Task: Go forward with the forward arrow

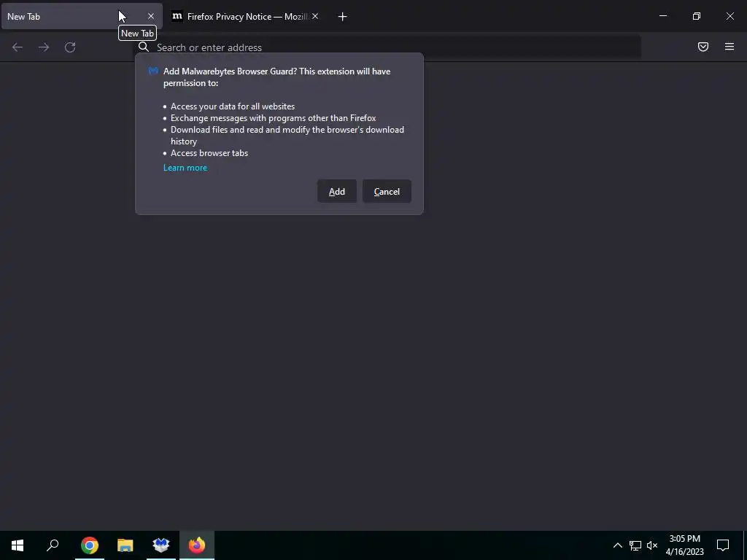Action: [x=44, y=47]
